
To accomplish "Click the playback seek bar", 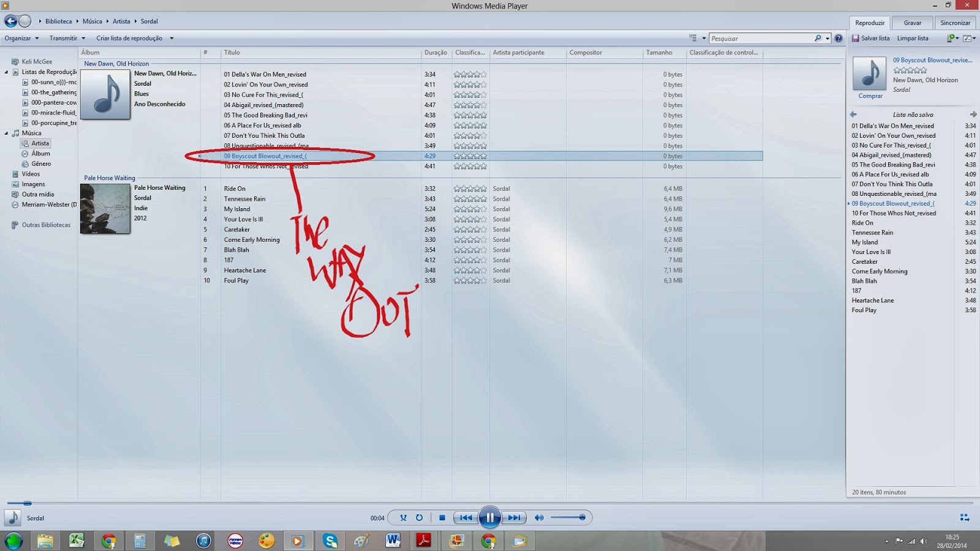I will coord(490,503).
